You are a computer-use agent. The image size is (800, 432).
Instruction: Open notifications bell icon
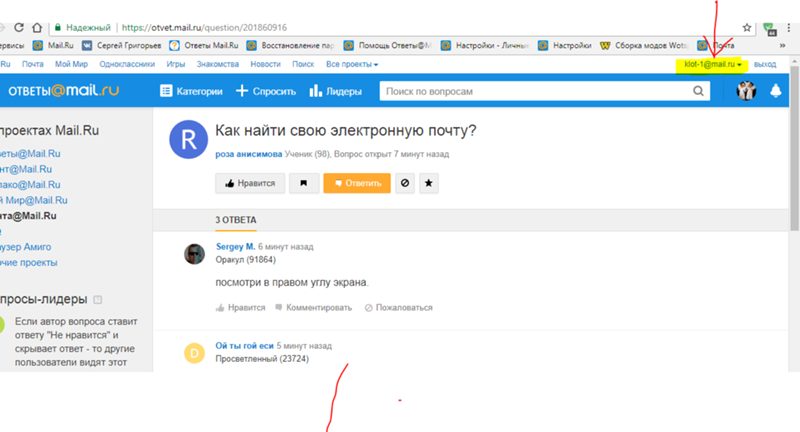click(776, 91)
